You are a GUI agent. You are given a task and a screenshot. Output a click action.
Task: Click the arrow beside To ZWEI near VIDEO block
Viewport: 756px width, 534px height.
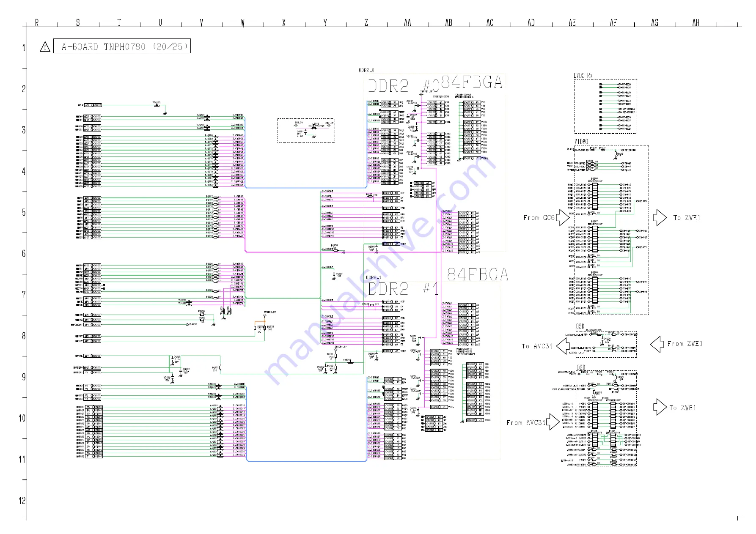[x=660, y=217]
